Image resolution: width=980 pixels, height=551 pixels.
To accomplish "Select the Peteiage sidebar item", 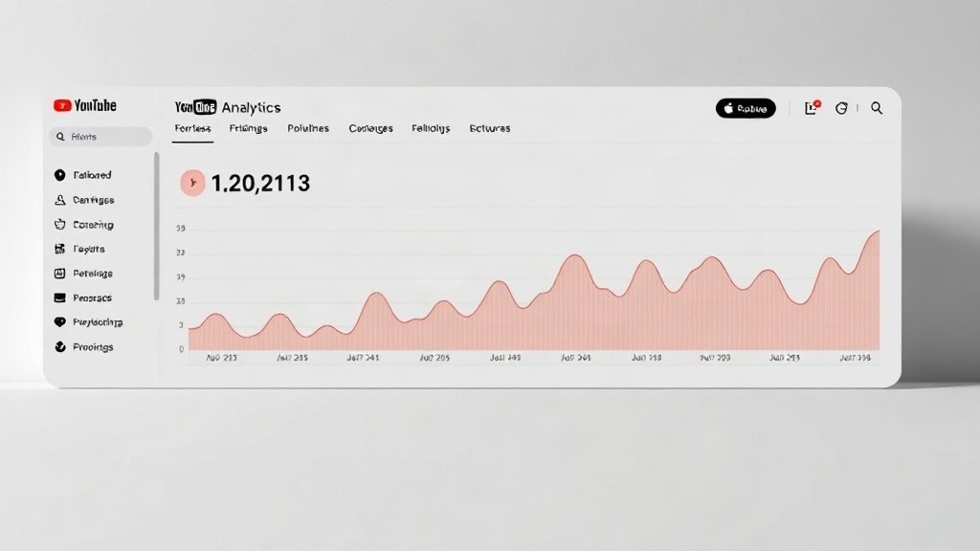I will (x=83, y=273).
